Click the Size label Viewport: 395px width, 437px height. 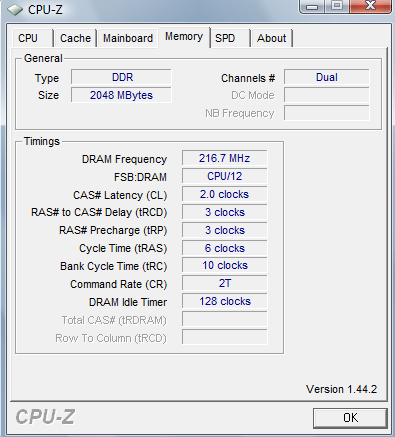pos(48,96)
